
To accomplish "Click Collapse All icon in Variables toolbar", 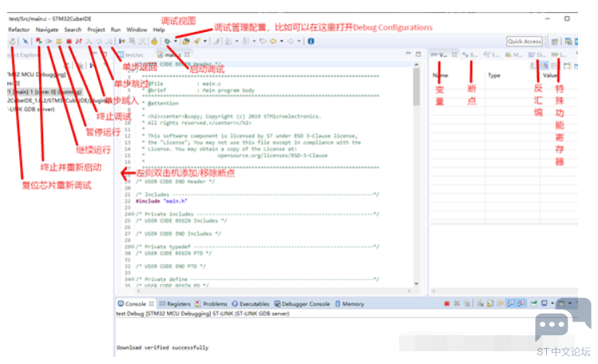I will tap(555, 66).
